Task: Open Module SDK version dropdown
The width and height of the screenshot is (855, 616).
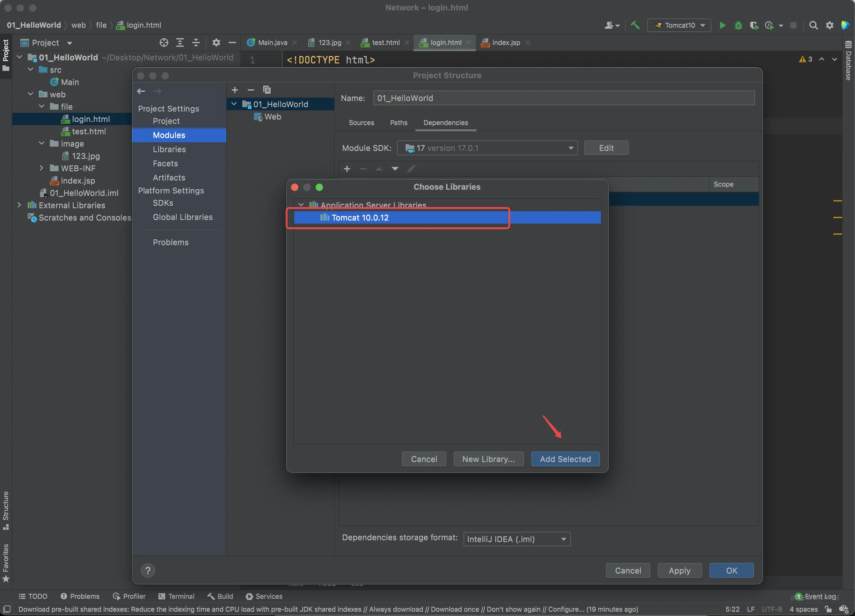Action: (x=487, y=148)
